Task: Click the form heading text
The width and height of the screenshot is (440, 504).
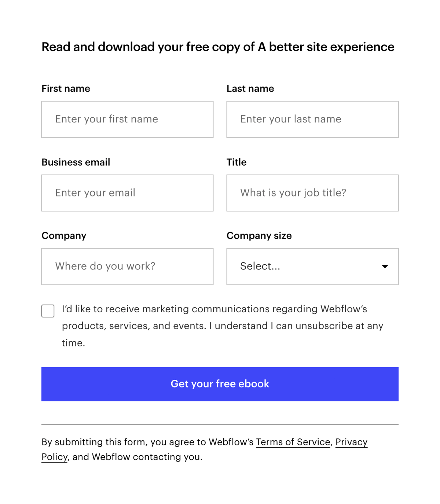Action: (x=218, y=47)
